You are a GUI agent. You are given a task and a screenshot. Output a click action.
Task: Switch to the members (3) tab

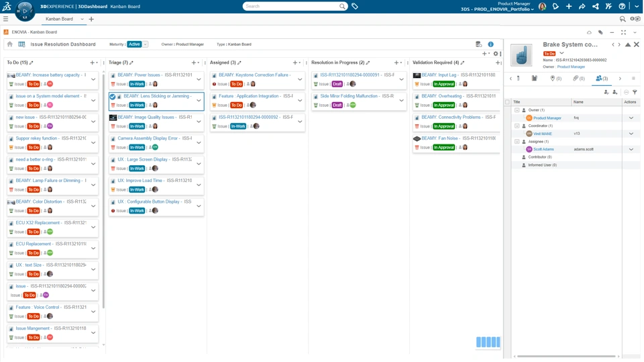click(602, 78)
